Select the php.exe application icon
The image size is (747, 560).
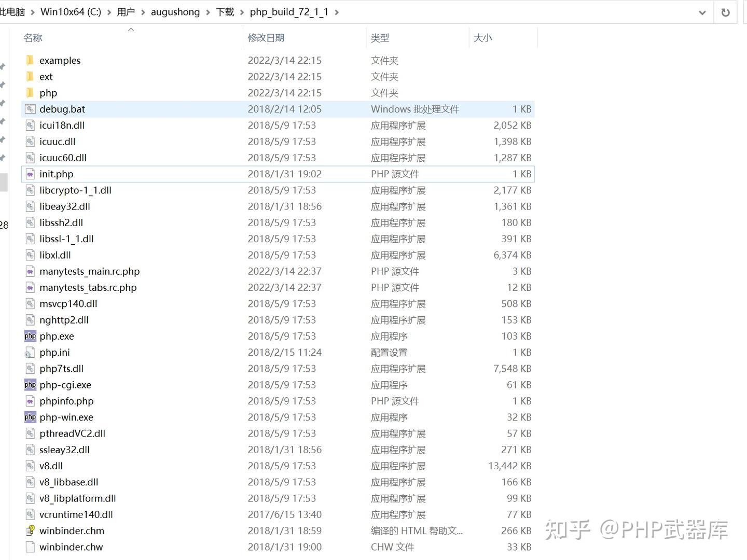[30, 336]
